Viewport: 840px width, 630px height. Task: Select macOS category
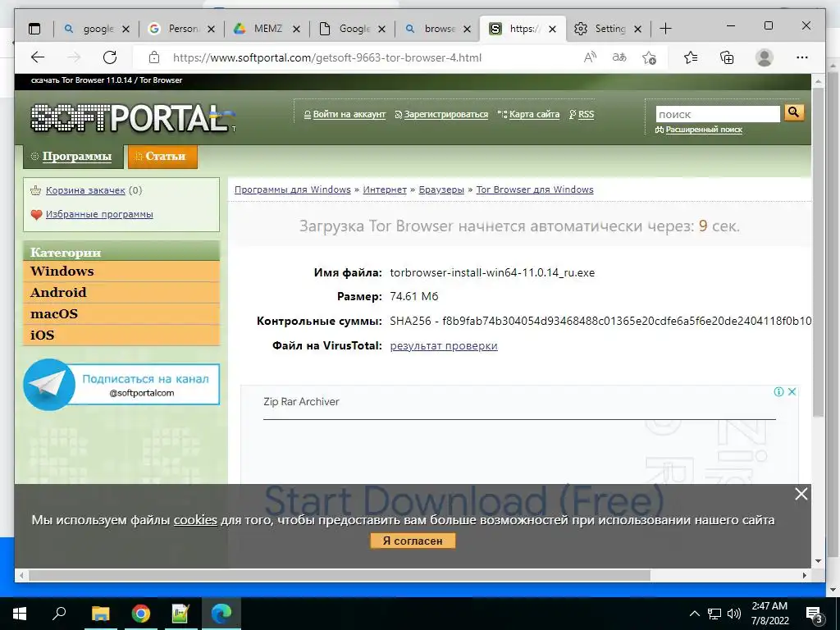tap(121, 314)
